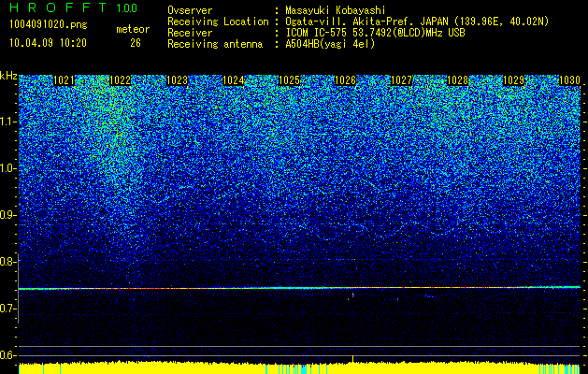This screenshot has height=374, width=588.
Task: Click the 1027 time marker
Action: tap(401, 80)
